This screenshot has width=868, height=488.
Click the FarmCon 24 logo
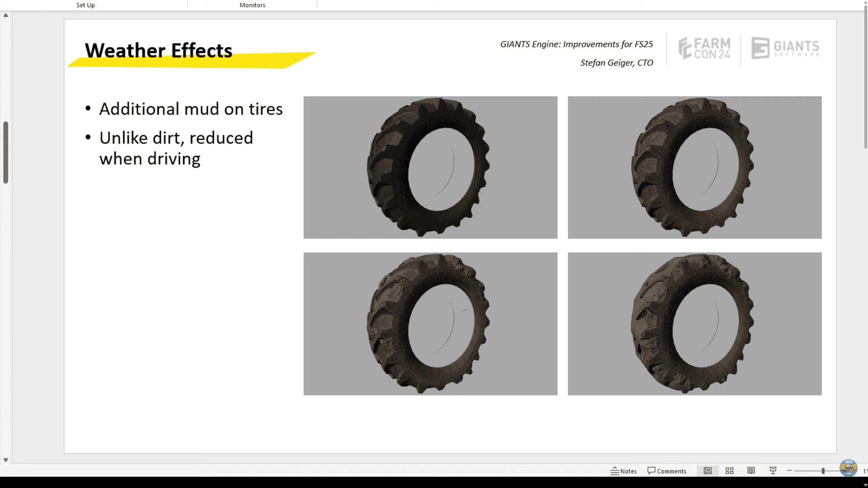coord(704,48)
